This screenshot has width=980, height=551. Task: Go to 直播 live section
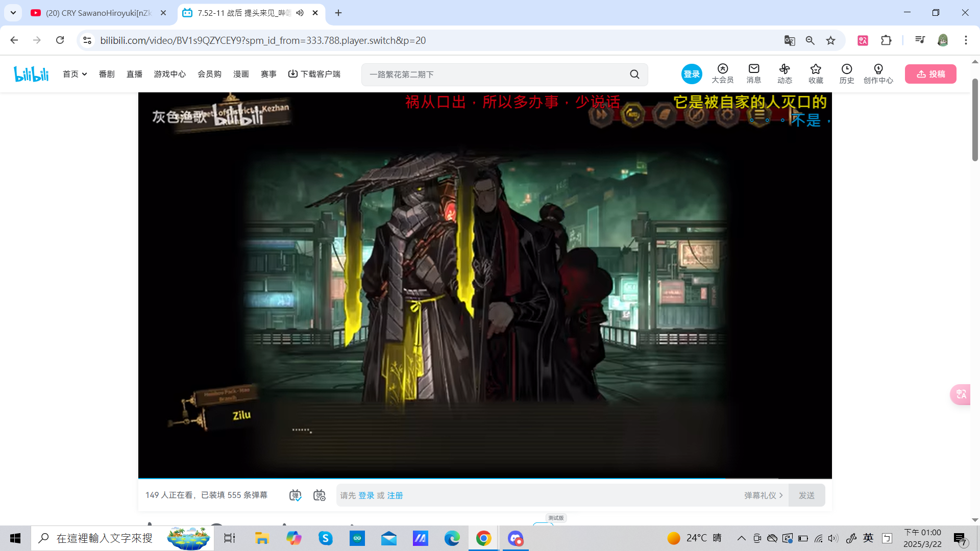click(134, 74)
